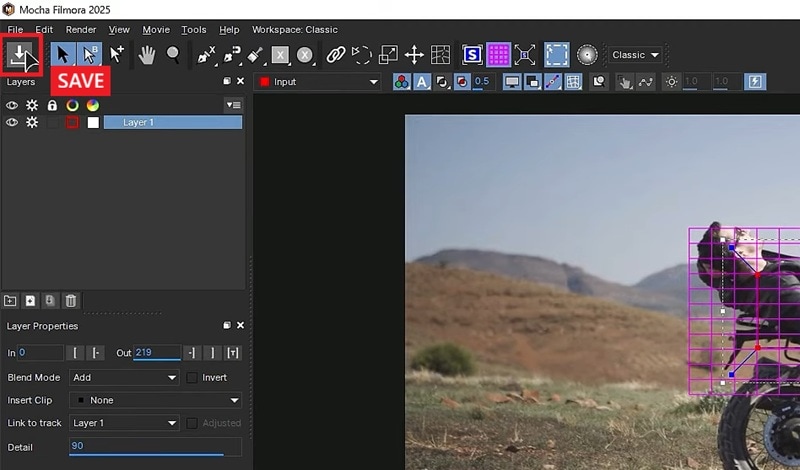Image resolution: width=800 pixels, height=470 pixels.
Task: Click the Save project icon
Action: tap(19, 55)
